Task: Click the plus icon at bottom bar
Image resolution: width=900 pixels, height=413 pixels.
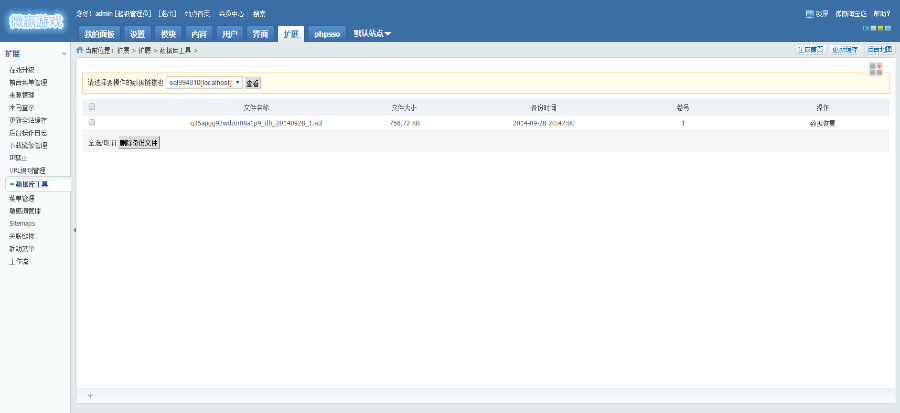Action: point(90,396)
